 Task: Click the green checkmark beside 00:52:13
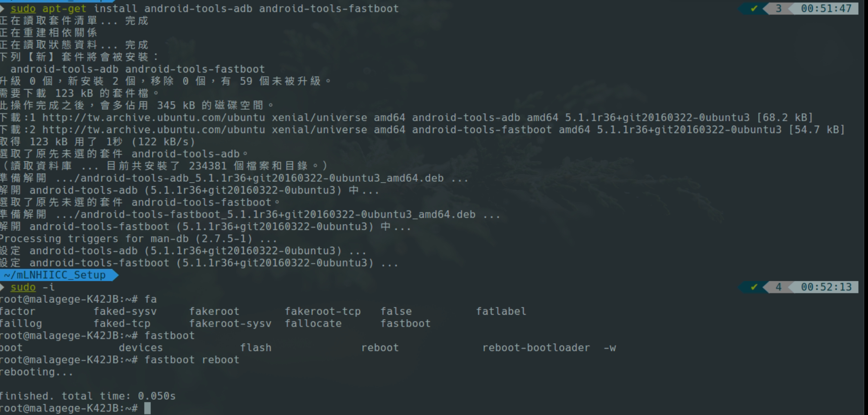pos(754,287)
